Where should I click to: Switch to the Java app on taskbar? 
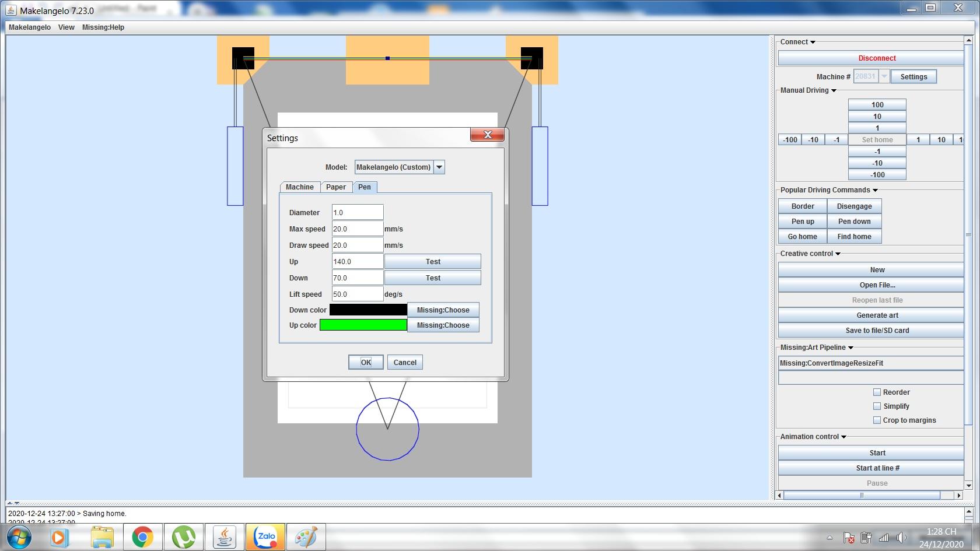point(224,537)
